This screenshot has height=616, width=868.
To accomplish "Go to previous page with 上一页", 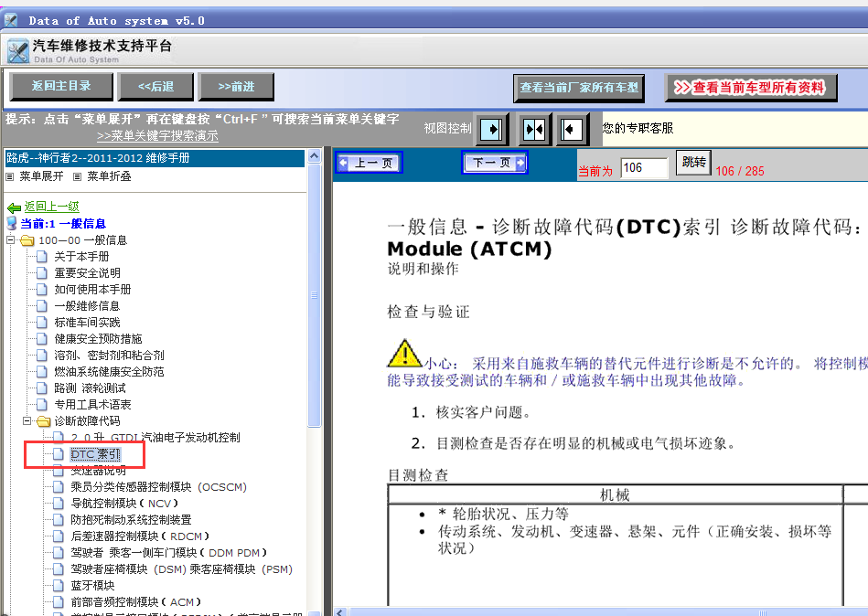I will pos(368,163).
